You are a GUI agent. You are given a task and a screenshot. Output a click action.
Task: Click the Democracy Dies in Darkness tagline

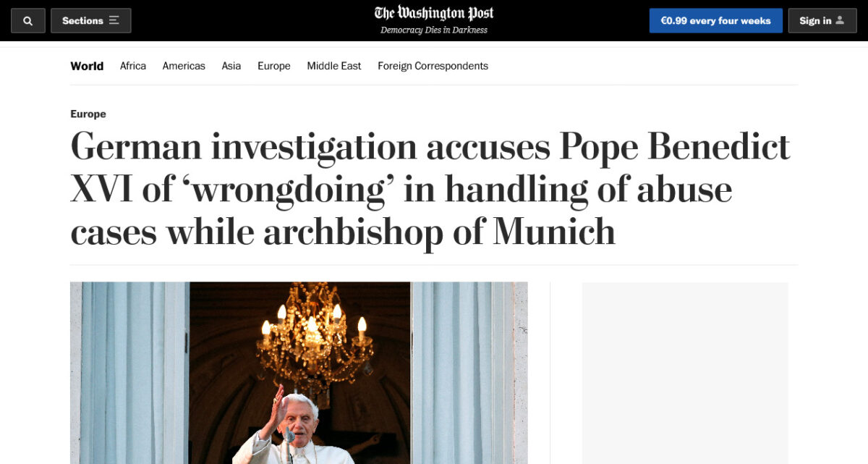tap(434, 30)
